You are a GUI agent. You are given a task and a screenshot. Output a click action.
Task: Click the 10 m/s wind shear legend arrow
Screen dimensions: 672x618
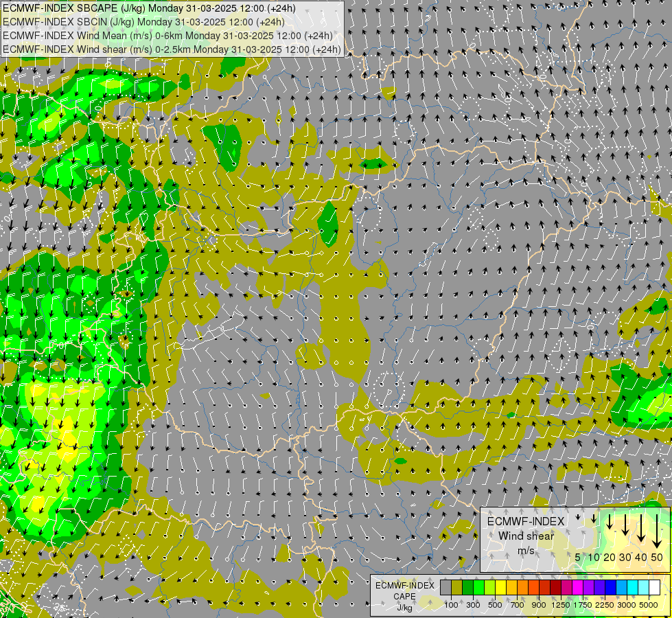tap(594, 518)
